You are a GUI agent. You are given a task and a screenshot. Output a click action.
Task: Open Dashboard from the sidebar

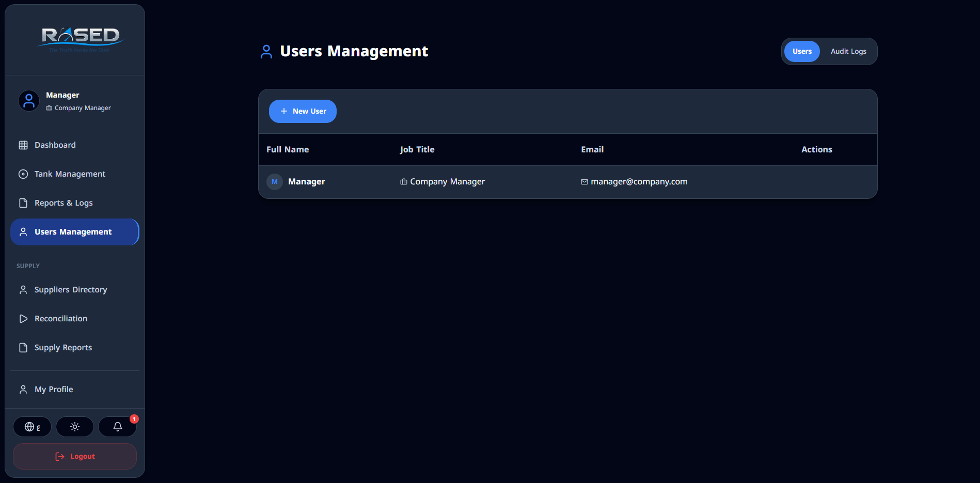point(55,145)
